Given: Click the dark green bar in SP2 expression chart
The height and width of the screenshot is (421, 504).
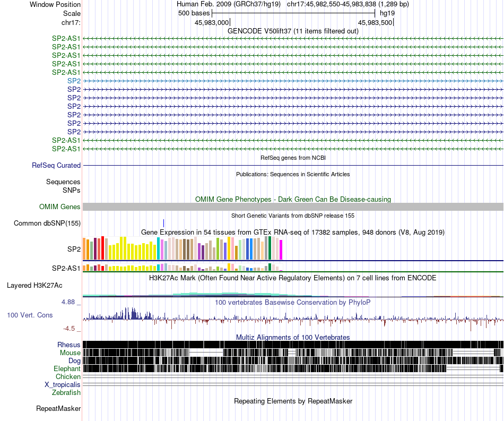Looking at the screenshot, I should tap(270, 248).
